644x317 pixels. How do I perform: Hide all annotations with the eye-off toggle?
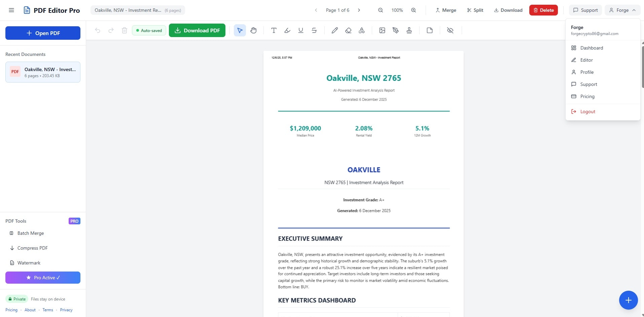[450, 30]
